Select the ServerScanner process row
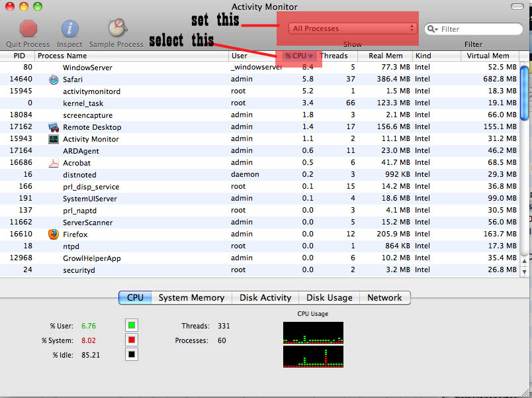The height and width of the screenshot is (398, 532). pyautogui.click(x=259, y=222)
